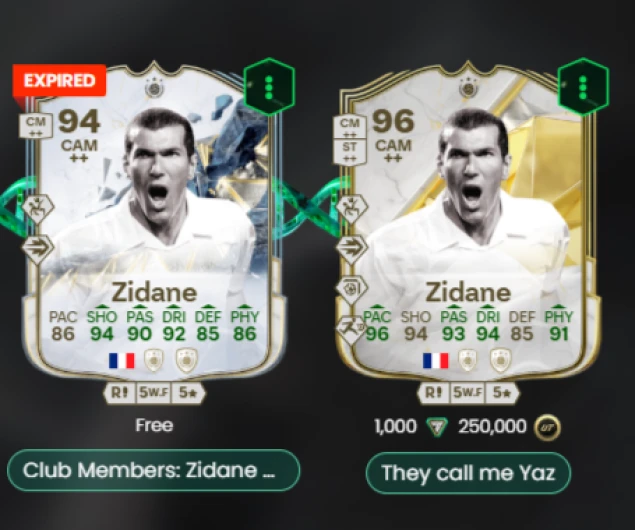Click the France flag on 96 card
Screen dimensions: 635x530
(436, 360)
